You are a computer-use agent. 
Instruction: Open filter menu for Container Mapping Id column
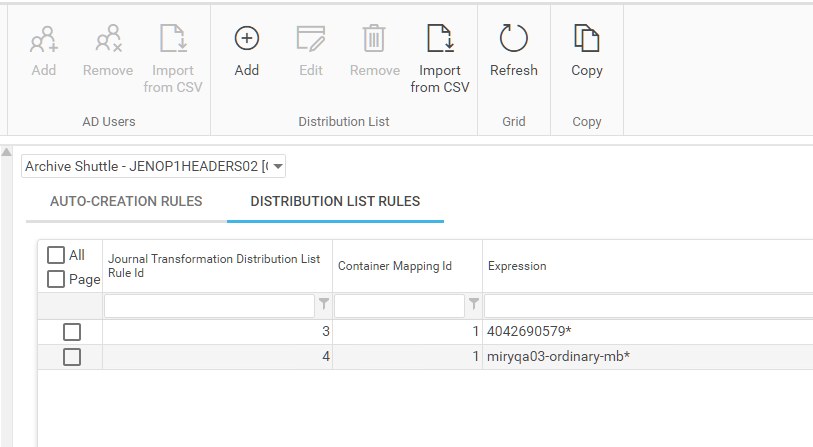[473, 304]
